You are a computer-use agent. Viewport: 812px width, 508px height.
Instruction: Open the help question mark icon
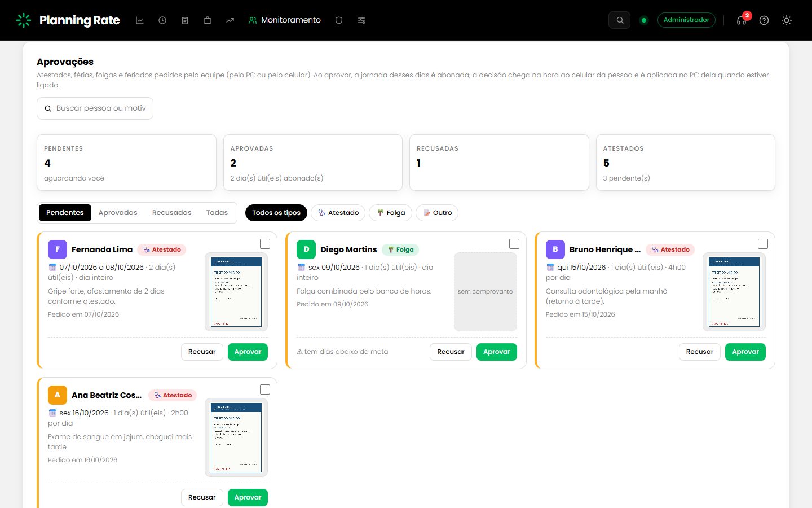764,20
